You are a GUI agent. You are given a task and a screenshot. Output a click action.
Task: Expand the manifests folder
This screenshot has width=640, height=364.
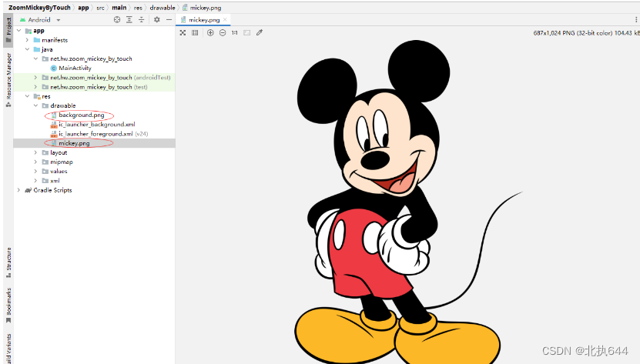coord(28,40)
